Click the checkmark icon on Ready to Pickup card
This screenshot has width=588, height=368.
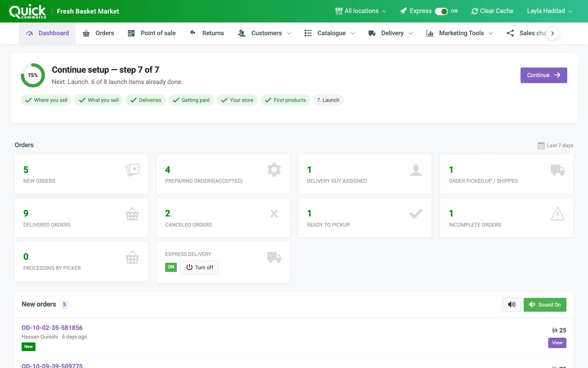(x=416, y=214)
